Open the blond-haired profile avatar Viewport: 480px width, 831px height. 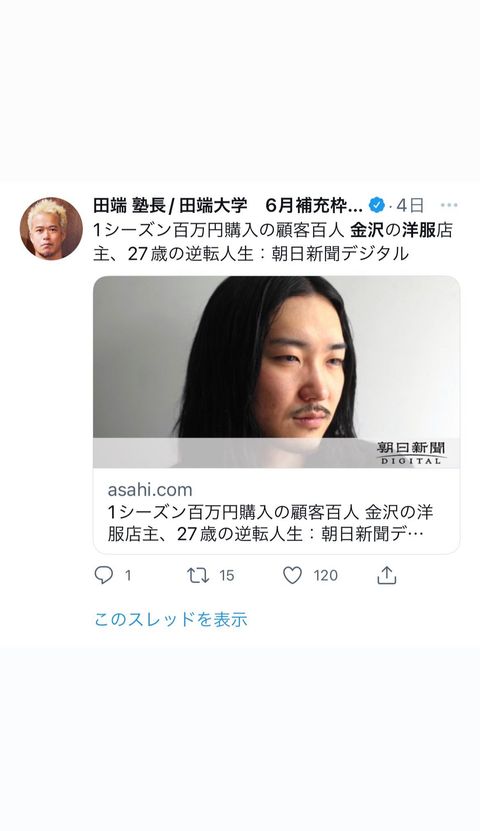(51, 228)
